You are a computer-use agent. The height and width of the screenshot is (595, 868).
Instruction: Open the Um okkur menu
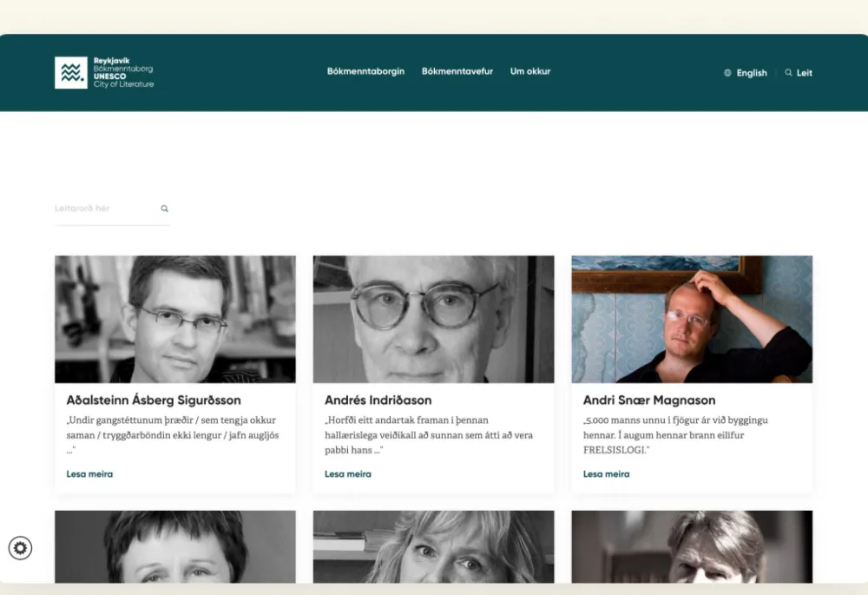tap(530, 71)
